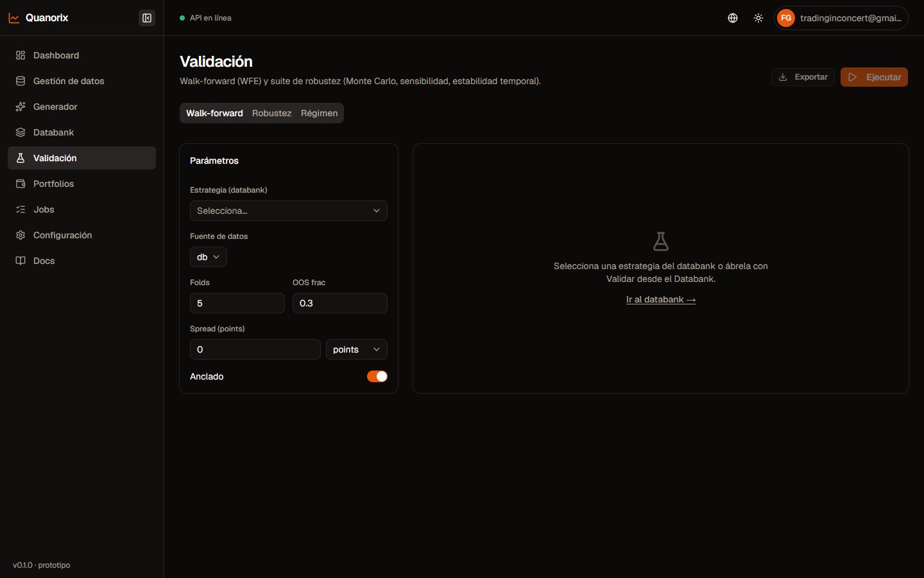Open Jobs in the sidebar
This screenshot has width=924, height=578.
pyautogui.click(x=81, y=209)
